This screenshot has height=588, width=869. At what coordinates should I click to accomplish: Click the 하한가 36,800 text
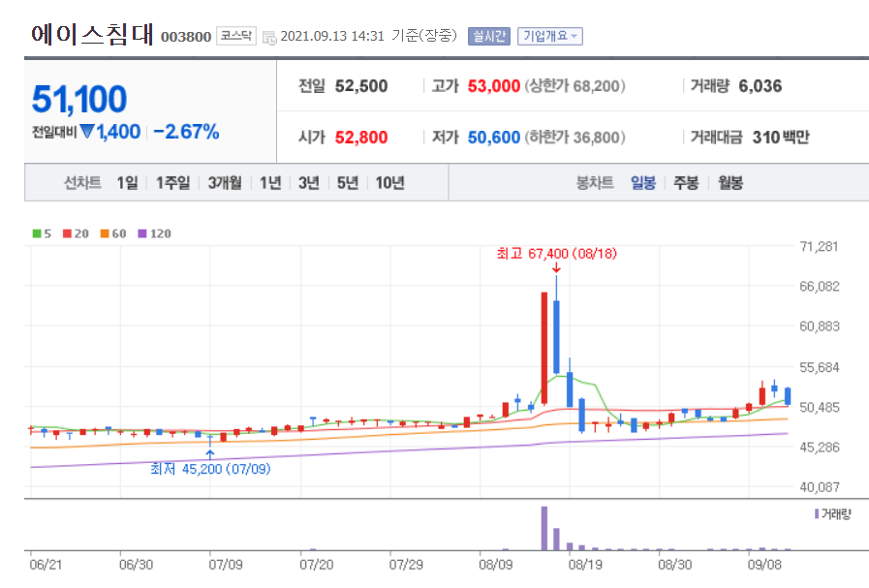(x=574, y=138)
